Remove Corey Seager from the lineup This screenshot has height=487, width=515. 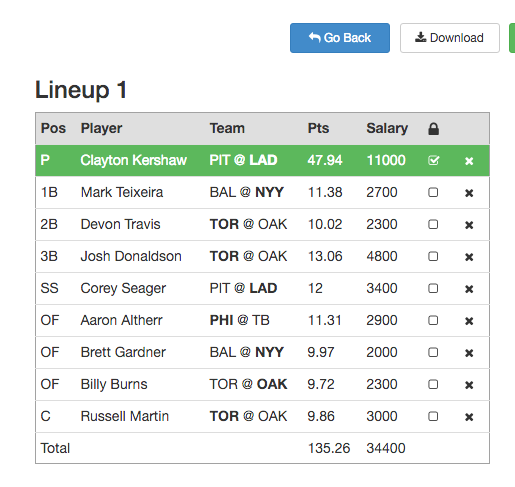(469, 289)
